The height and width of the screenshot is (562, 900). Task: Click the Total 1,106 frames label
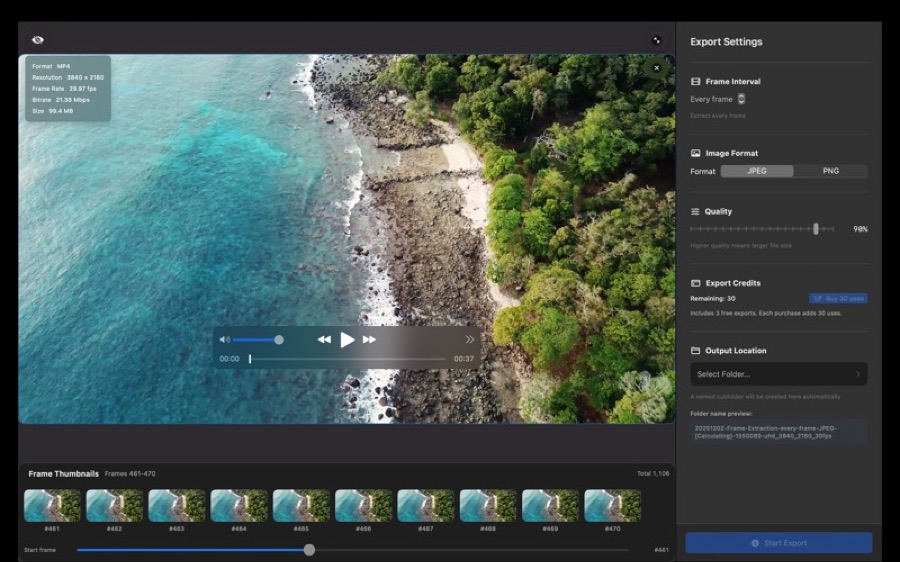point(653,474)
